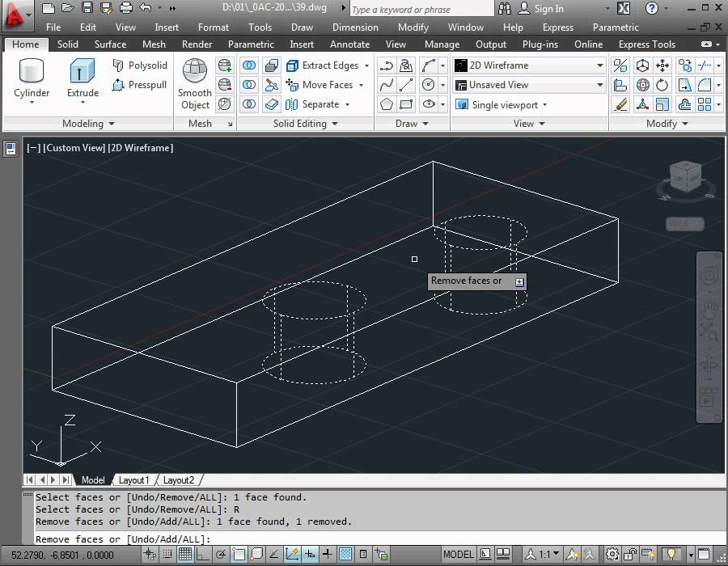This screenshot has height=566, width=728.
Task: Open the annotation scale 1:1 control
Action: [544, 555]
